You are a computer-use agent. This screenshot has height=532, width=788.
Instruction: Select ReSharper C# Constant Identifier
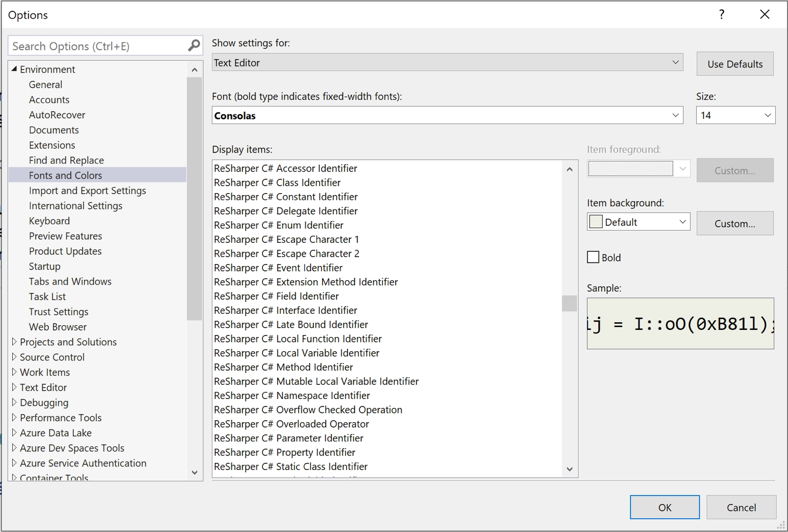pyautogui.click(x=286, y=197)
